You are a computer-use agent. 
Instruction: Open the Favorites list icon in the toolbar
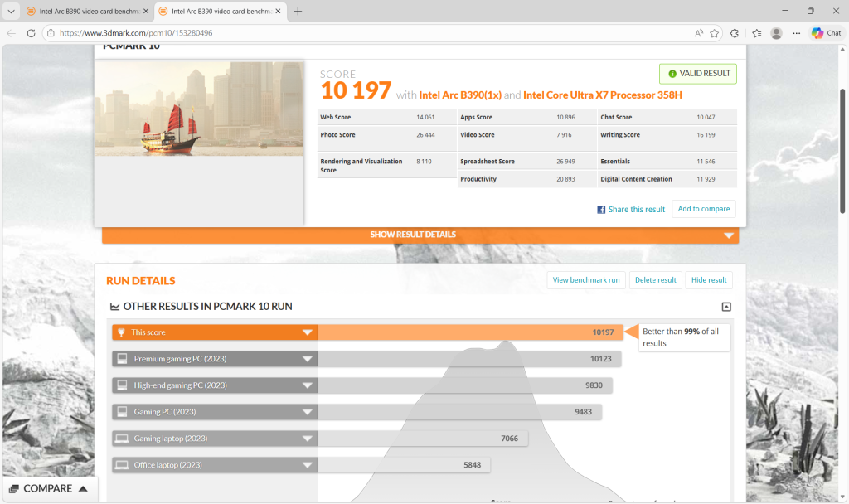pos(756,33)
